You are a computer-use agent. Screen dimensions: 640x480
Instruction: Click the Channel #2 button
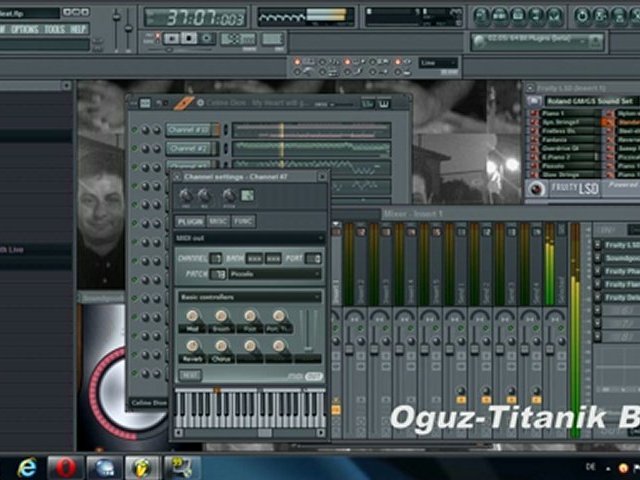(189, 148)
